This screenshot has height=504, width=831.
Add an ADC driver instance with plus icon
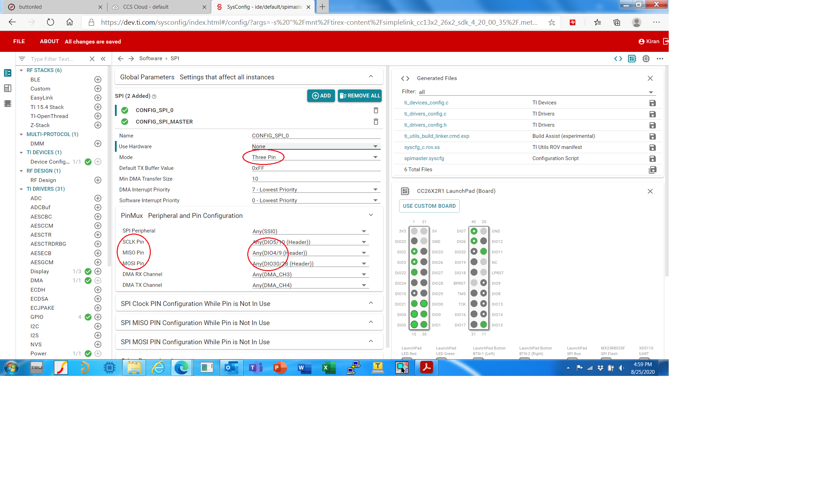(x=98, y=198)
